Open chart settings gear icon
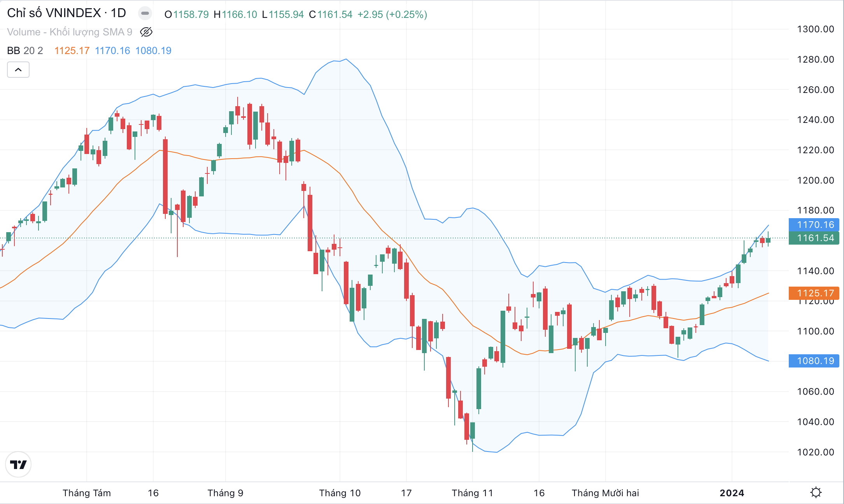The height and width of the screenshot is (504, 844). pyautogui.click(x=816, y=493)
